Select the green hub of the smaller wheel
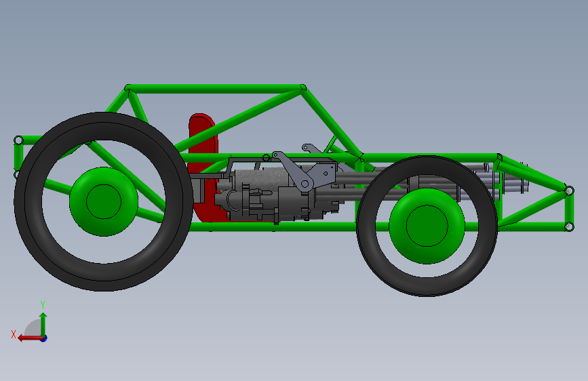Screen dimensions: 588x381 [427, 226]
